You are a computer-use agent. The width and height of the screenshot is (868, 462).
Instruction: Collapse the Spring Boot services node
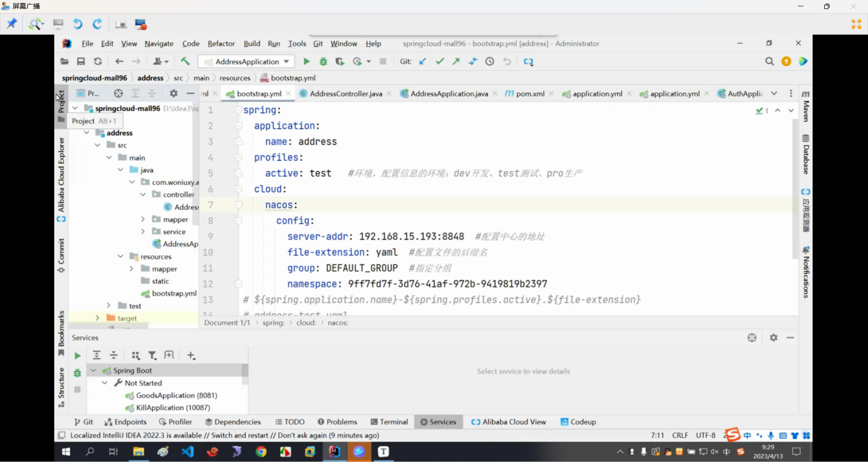tap(94, 371)
